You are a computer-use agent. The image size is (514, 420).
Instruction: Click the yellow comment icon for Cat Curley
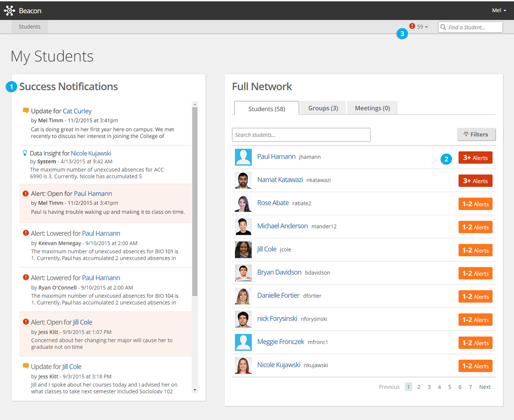click(26, 111)
